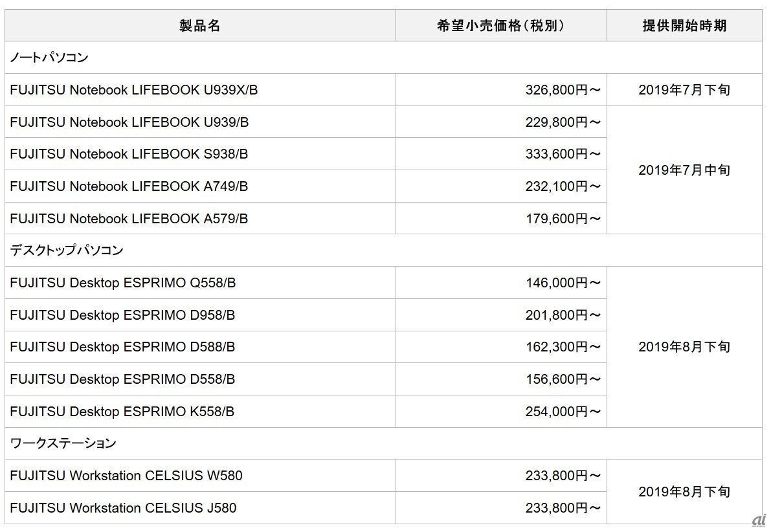Click CELSIUS J580 product name
The height and width of the screenshot is (532, 771).
click(123, 508)
